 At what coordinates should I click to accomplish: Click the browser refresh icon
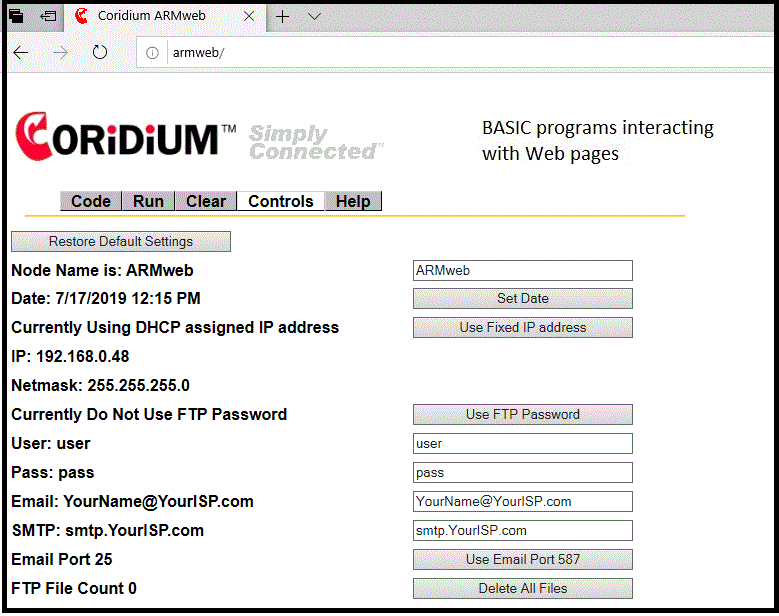(100, 53)
